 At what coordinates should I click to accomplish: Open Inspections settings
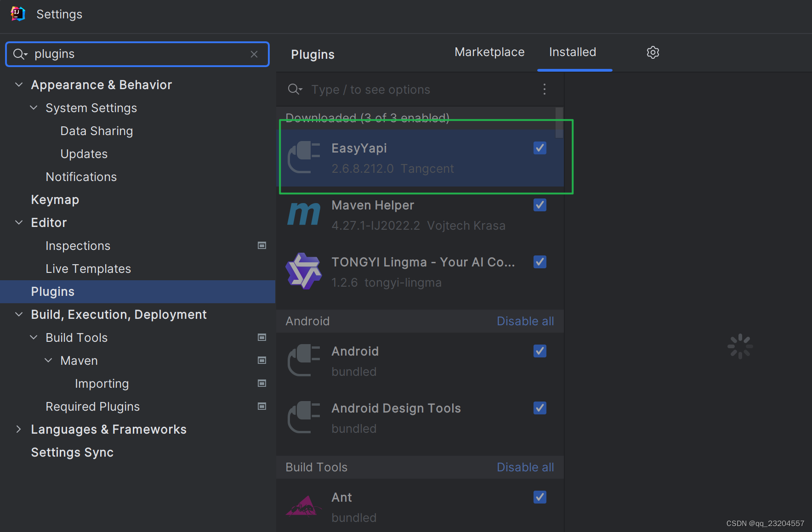[78, 246]
